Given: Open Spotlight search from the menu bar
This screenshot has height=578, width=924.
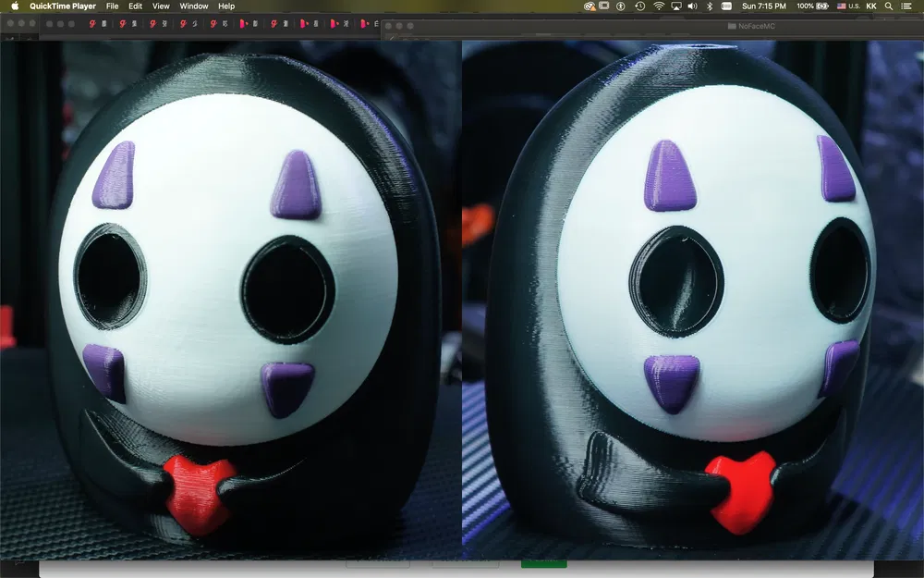Looking at the screenshot, I should tap(889, 6).
